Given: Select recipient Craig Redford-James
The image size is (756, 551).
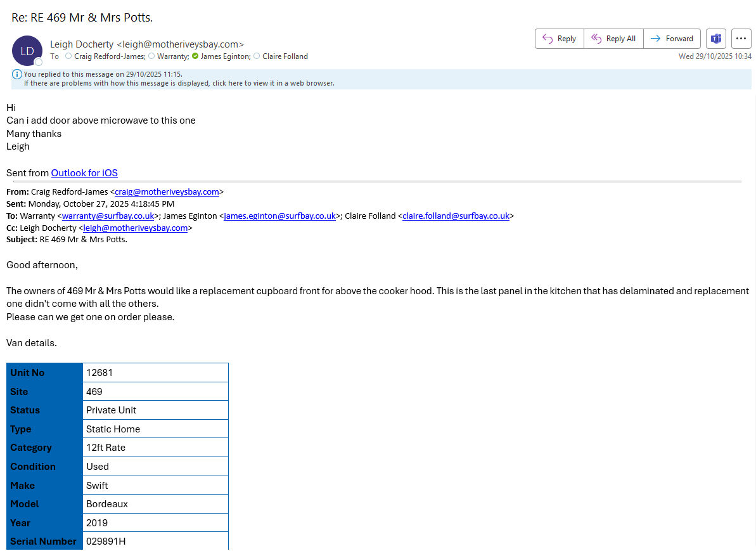Looking at the screenshot, I should click(x=110, y=56).
